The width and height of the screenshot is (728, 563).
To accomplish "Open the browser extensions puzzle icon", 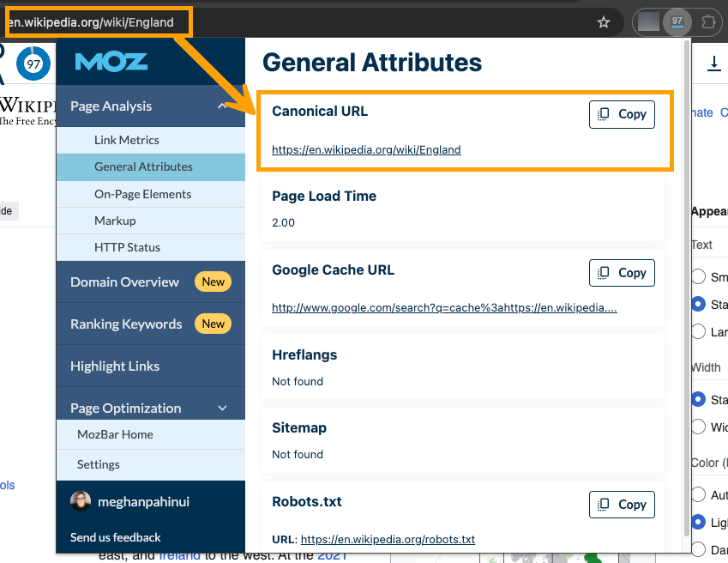I will pos(708,21).
